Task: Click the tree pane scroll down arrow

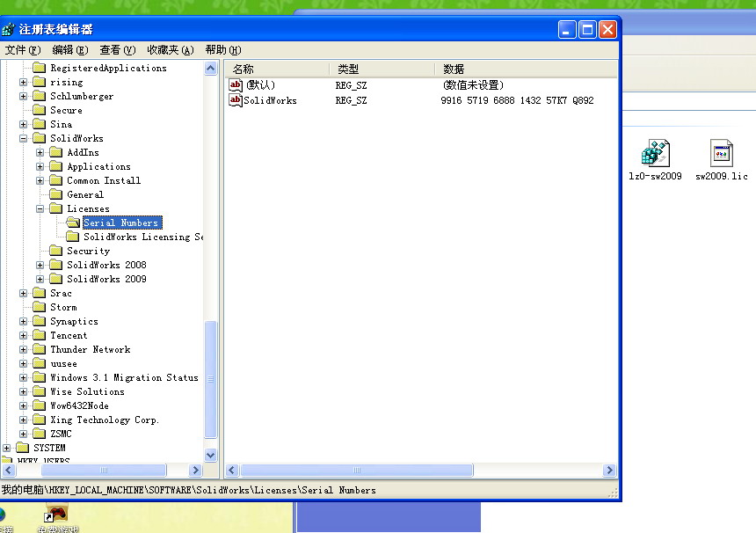Action: (x=211, y=455)
